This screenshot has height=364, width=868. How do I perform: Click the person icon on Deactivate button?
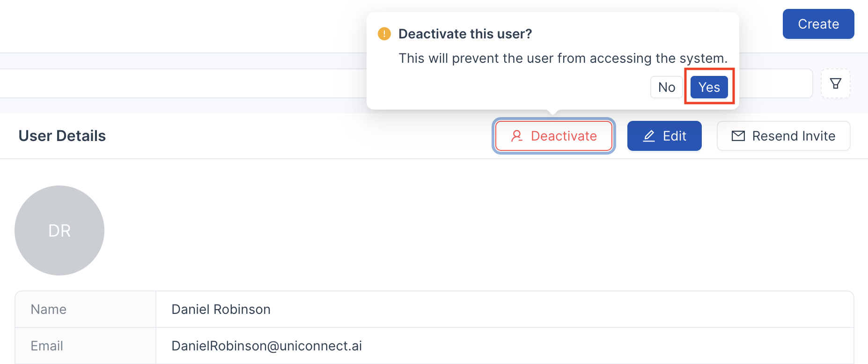(516, 136)
